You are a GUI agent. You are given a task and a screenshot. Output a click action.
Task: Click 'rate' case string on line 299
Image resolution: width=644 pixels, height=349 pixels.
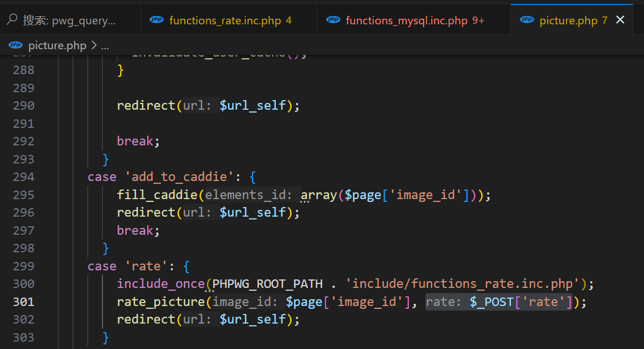(146, 266)
